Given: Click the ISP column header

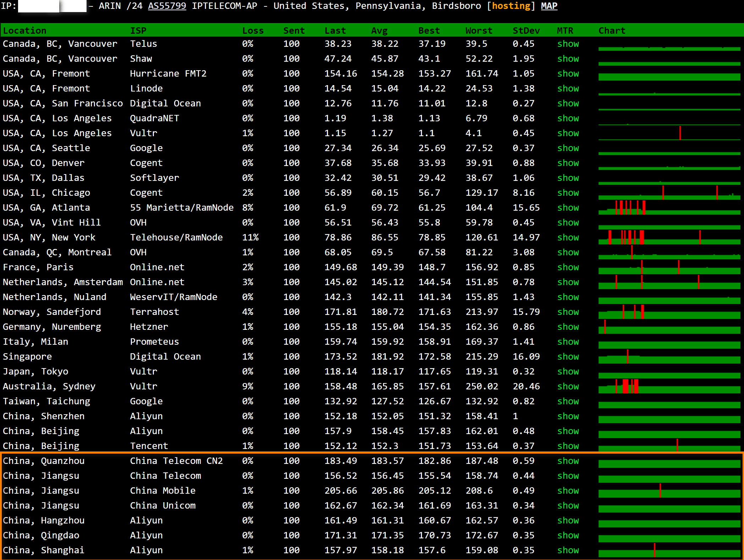Looking at the screenshot, I should pos(138,31).
